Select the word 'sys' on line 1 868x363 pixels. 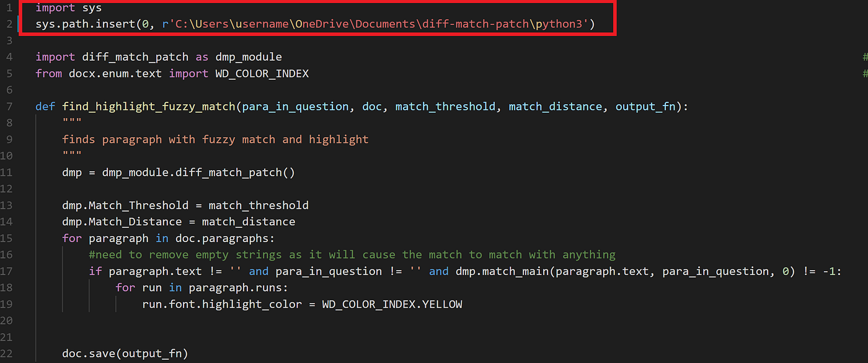92,7
